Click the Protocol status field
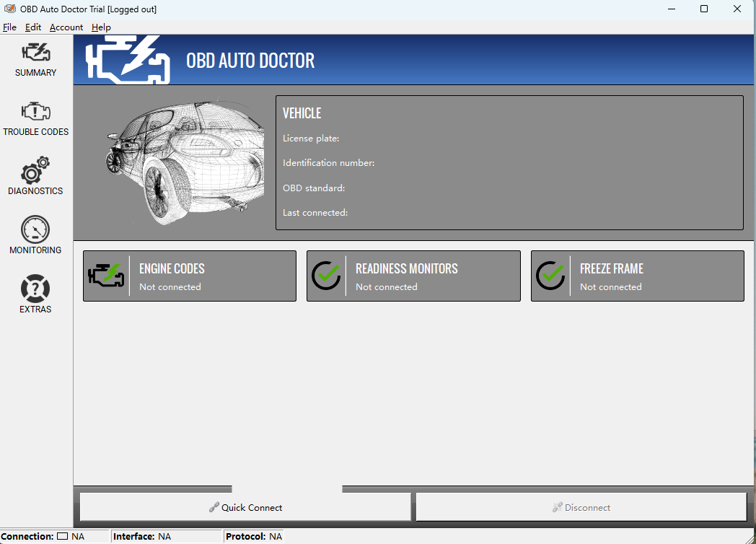Screen dimensions: 756x544 click(254, 537)
